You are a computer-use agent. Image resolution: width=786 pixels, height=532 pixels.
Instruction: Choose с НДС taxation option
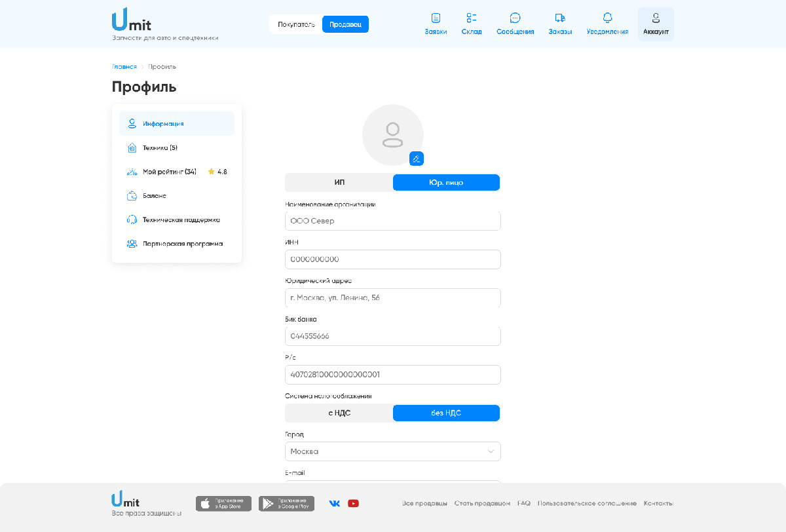(x=339, y=413)
